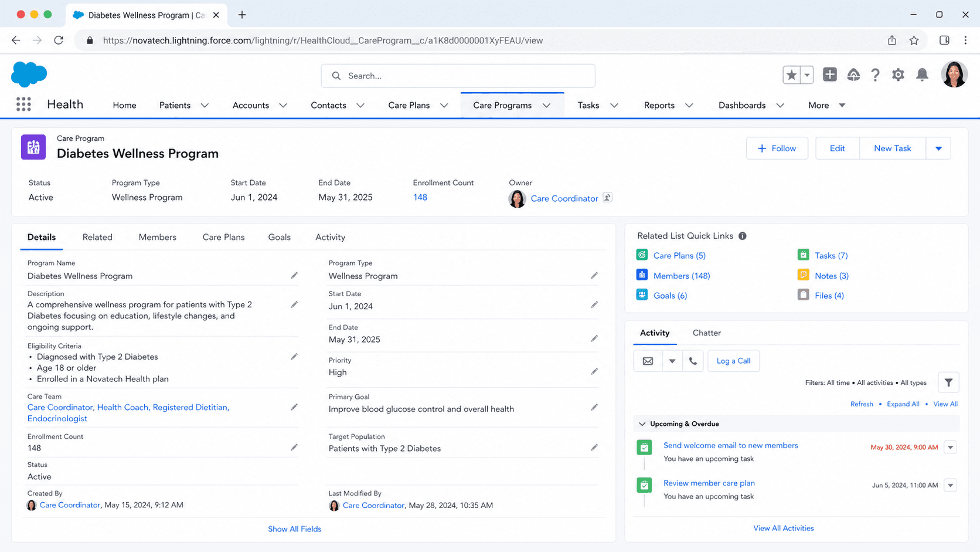Create a New Task
Image resolution: width=980 pixels, height=552 pixels.
892,148
